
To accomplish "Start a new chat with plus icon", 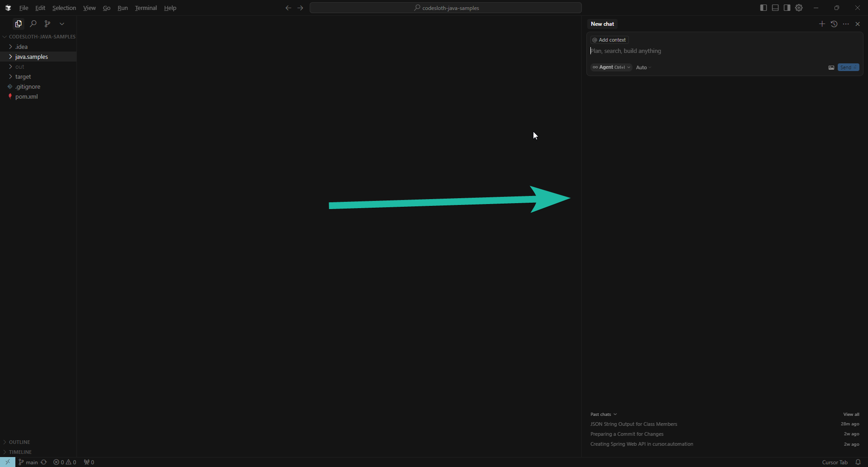I will pos(822,24).
